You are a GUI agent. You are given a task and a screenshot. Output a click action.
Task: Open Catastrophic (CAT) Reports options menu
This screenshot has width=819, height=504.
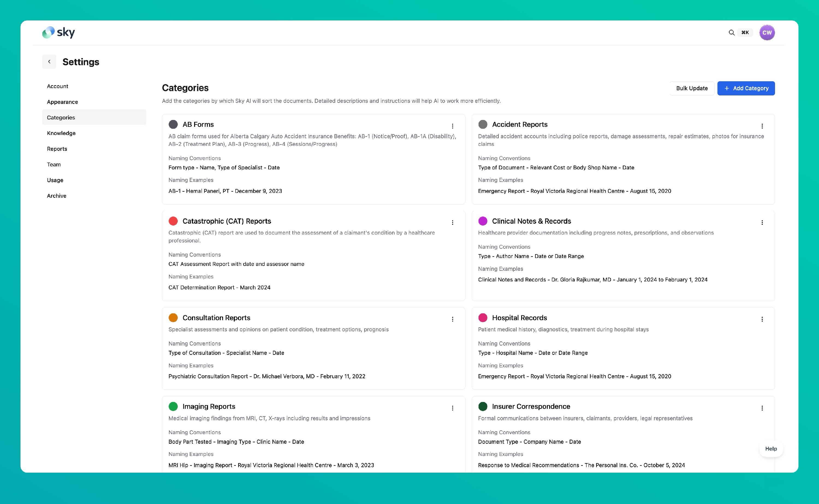(452, 223)
